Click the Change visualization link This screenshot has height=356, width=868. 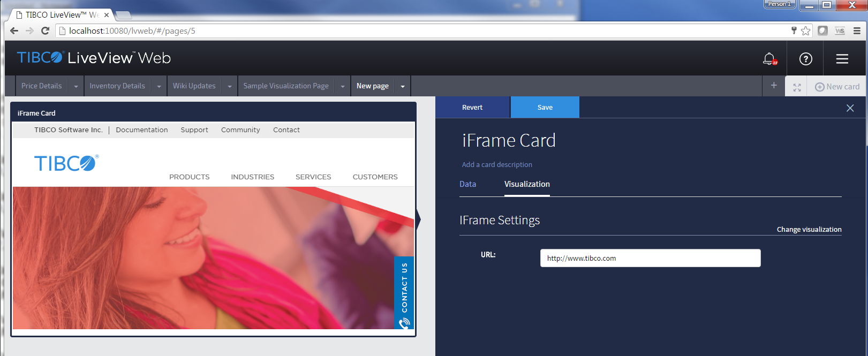tap(809, 229)
